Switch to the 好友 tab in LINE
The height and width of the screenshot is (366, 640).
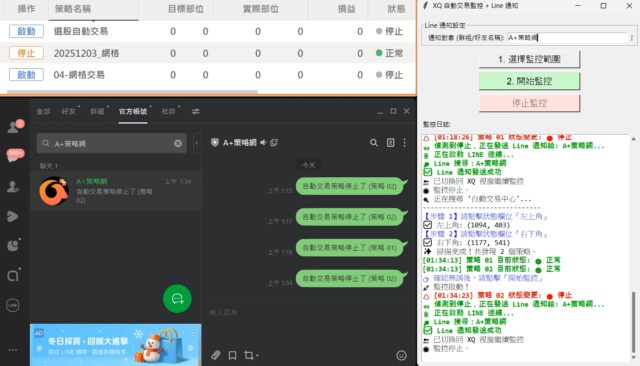(x=69, y=111)
